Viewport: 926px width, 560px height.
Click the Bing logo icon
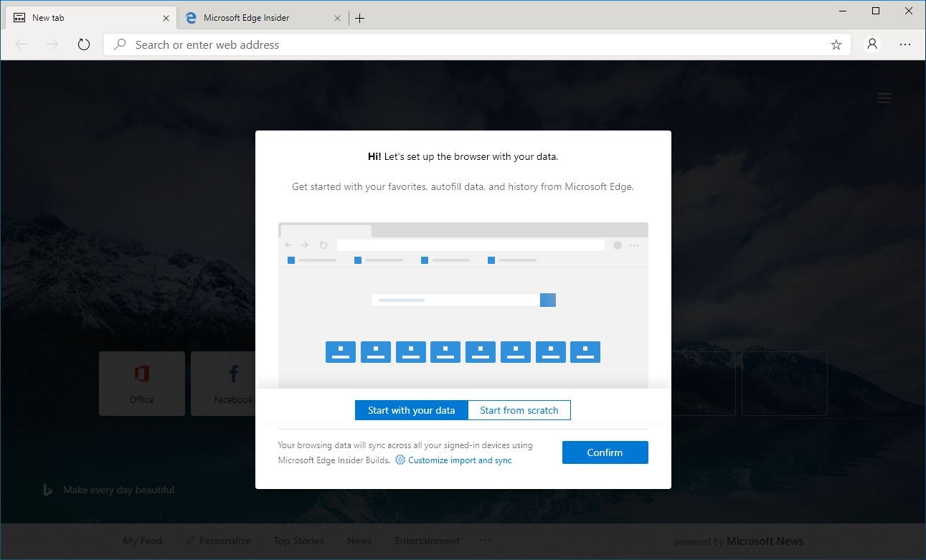click(48, 490)
